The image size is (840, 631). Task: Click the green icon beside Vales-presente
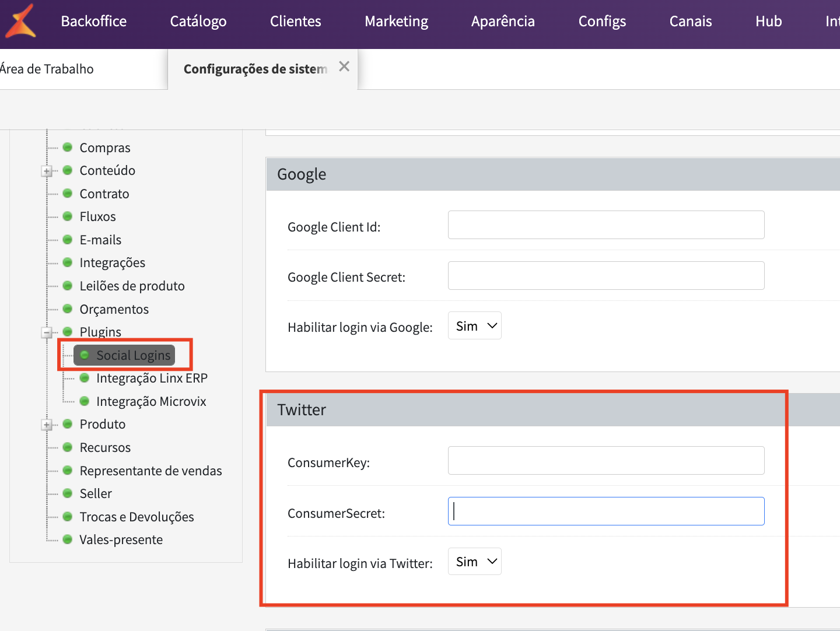(x=68, y=539)
